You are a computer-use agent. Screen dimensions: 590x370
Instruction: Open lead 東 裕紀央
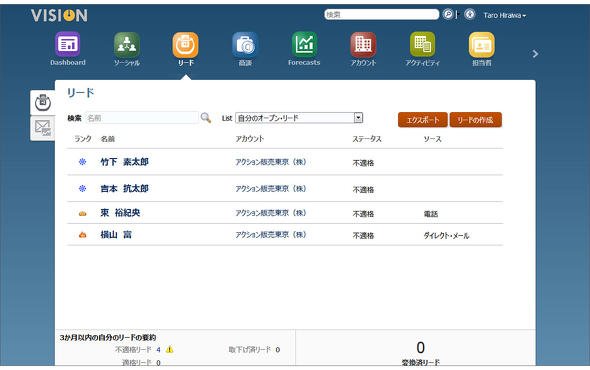pyautogui.click(x=120, y=213)
